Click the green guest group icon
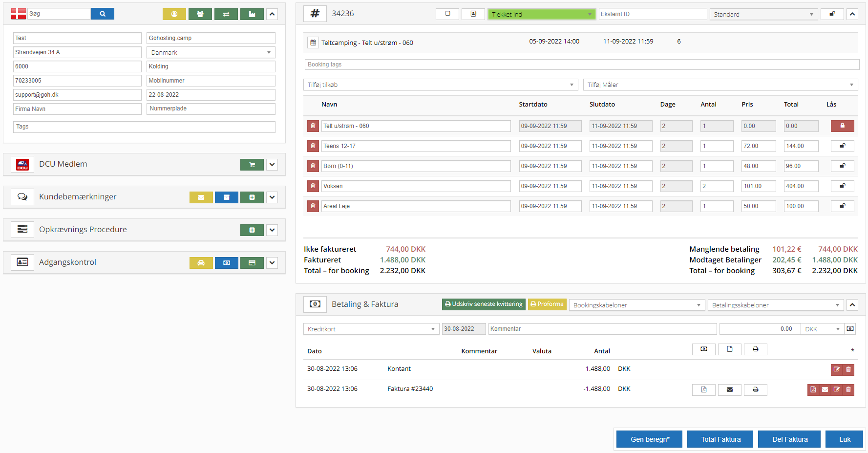The height and width of the screenshot is (453, 868). coord(200,14)
